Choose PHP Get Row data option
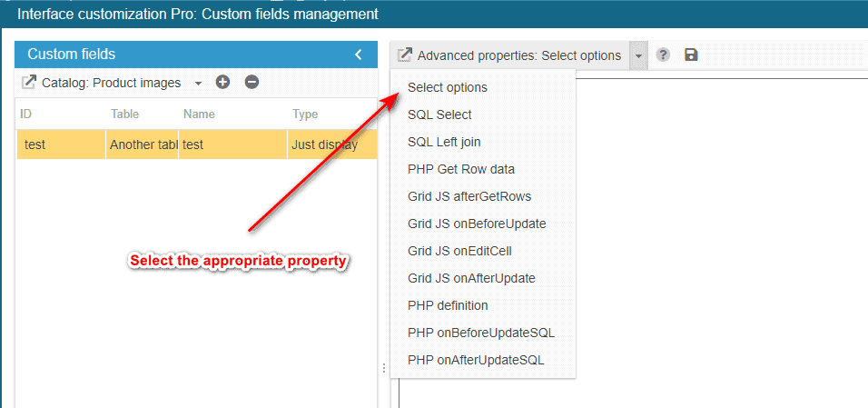Image resolution: width=868 pixels, height=408 pixels. pyautogui.click(x=461, y=169)
